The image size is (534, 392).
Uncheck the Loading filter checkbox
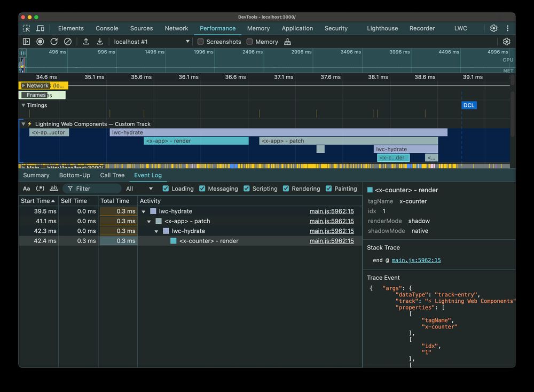[166, 189]
